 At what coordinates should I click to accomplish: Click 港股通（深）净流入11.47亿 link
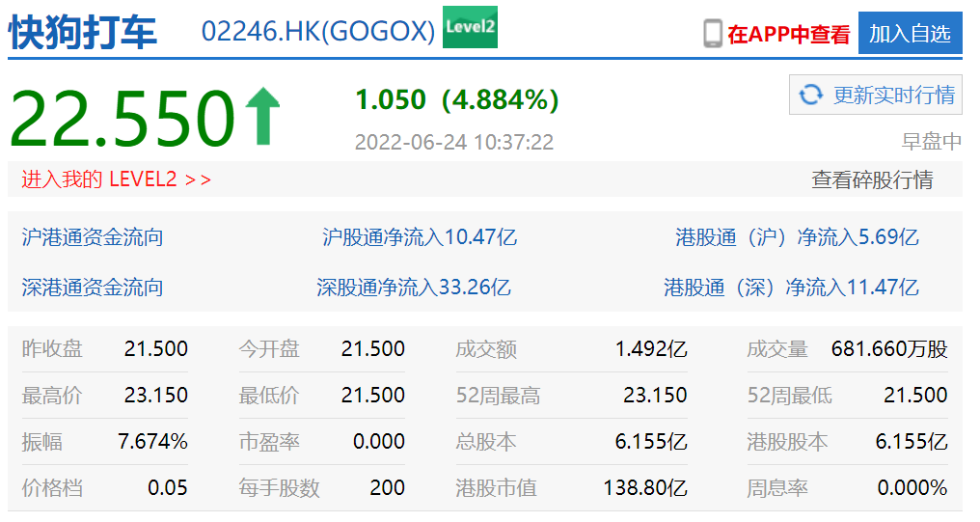click(x=791, y=287)
